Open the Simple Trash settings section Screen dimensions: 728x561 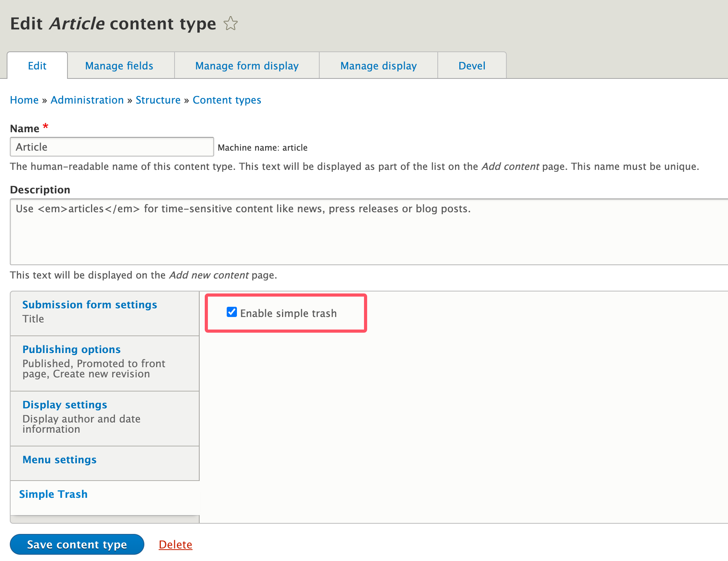point(53,494)
